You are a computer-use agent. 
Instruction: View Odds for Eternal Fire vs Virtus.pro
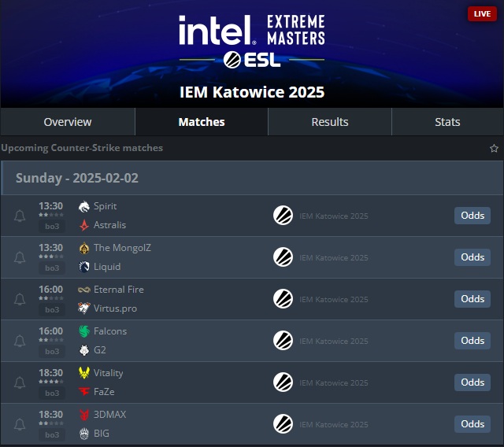pos(472,299)
